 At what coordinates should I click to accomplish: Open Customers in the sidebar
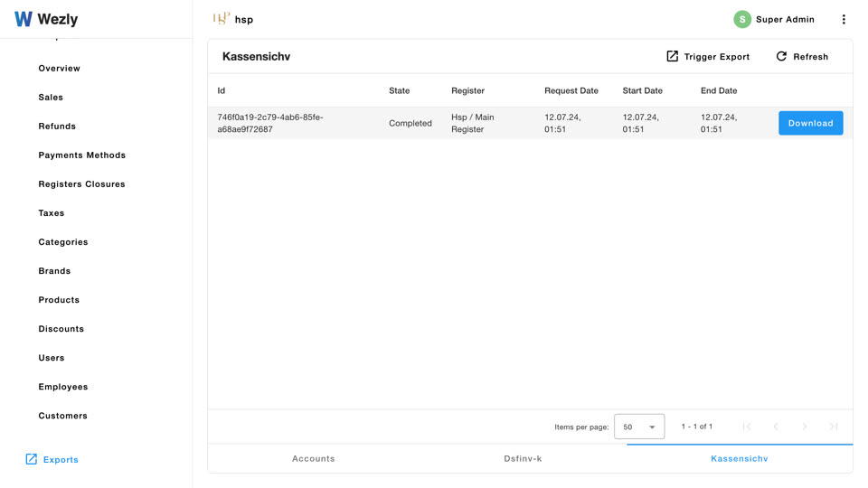tap(62, 416)
